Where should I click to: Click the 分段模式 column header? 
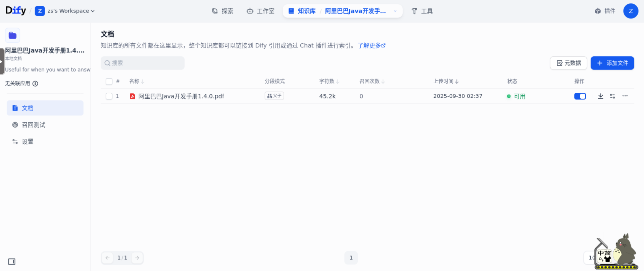(275, 81)
